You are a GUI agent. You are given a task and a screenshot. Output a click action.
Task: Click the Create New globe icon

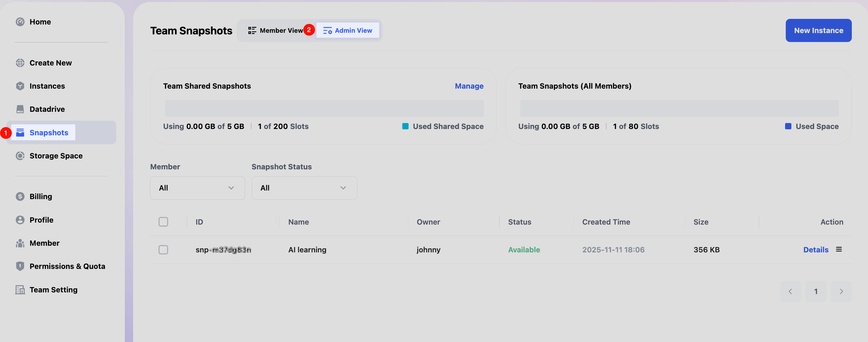[x=20, y=63]
